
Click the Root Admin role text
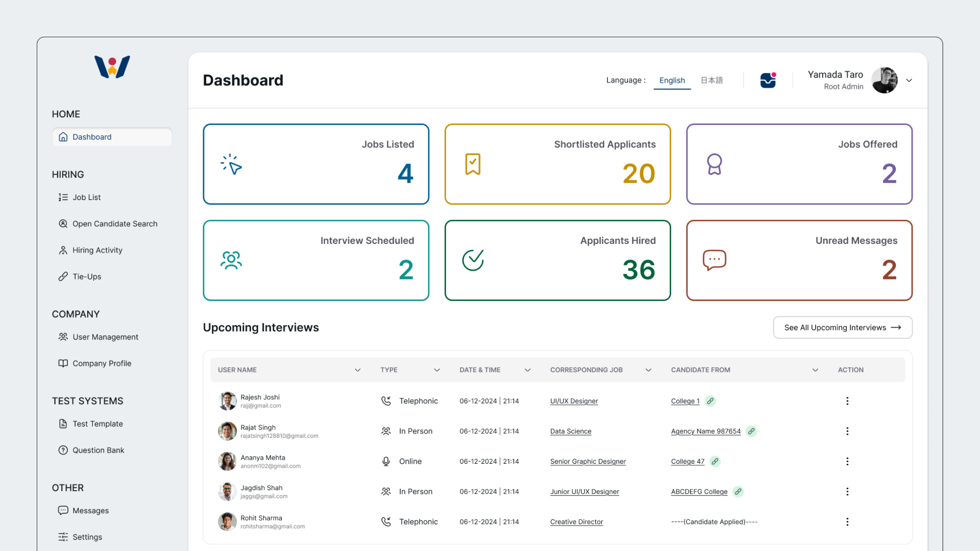tap(843, 87)
